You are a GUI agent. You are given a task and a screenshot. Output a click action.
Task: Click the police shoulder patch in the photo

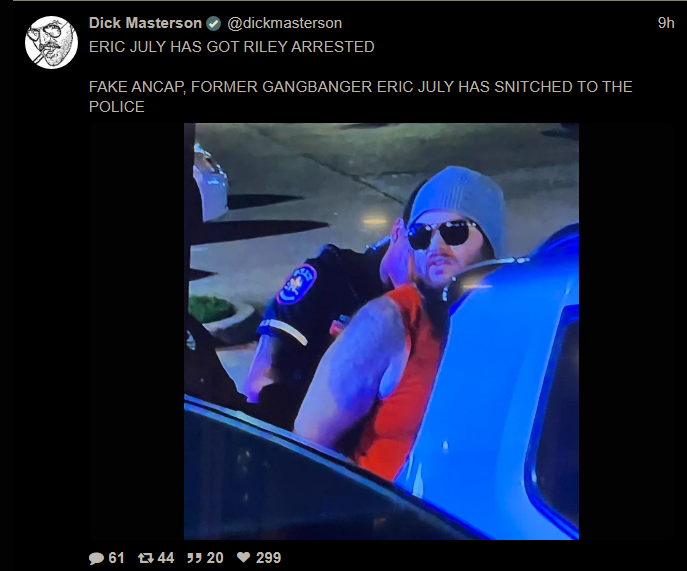click(297, 285)
